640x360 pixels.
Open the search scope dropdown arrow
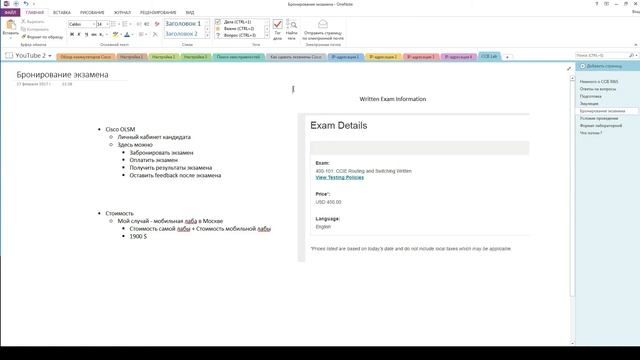(x=636, y=55)
